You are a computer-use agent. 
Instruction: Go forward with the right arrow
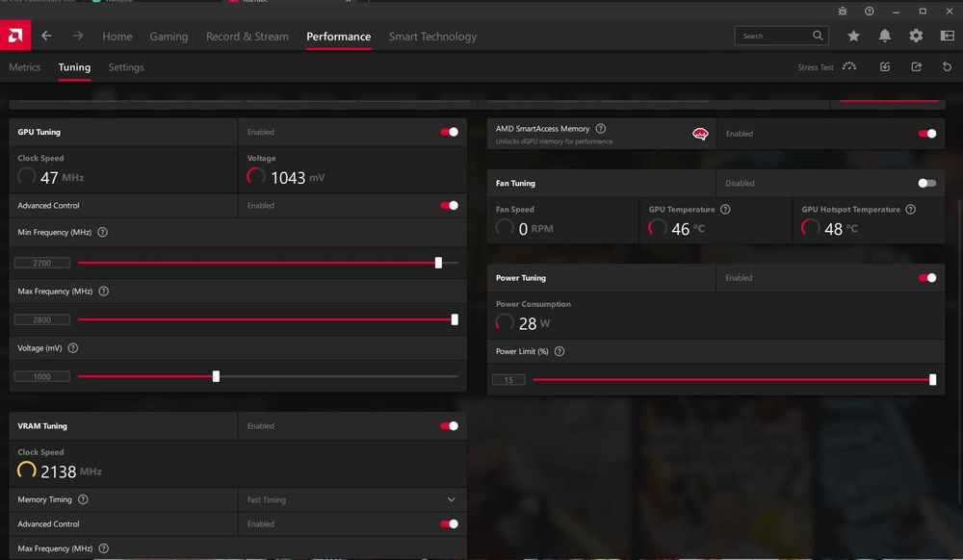[78, 37]
